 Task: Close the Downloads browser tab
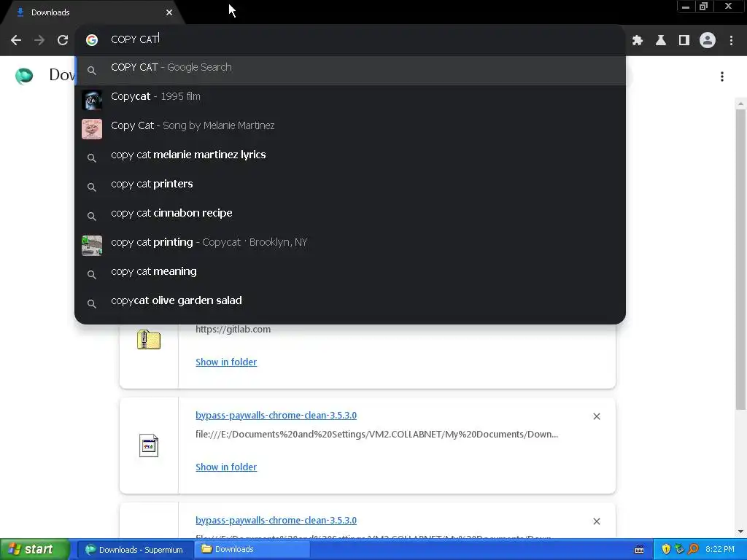[169, 12]
